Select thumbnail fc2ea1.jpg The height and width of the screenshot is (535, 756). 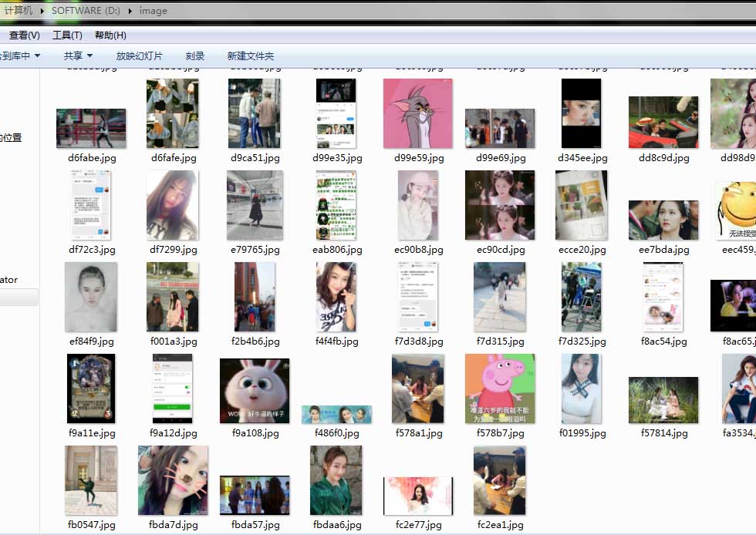click(500, 480)
